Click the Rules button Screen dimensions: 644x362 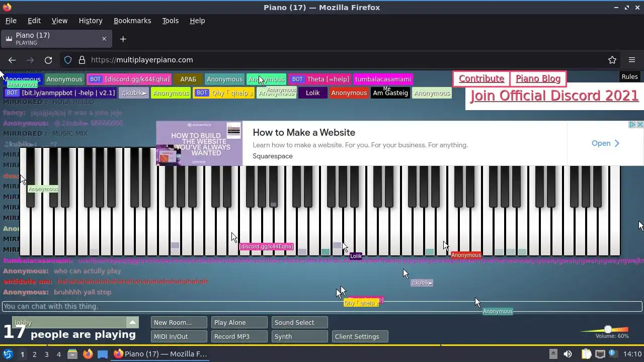point(629,77)
